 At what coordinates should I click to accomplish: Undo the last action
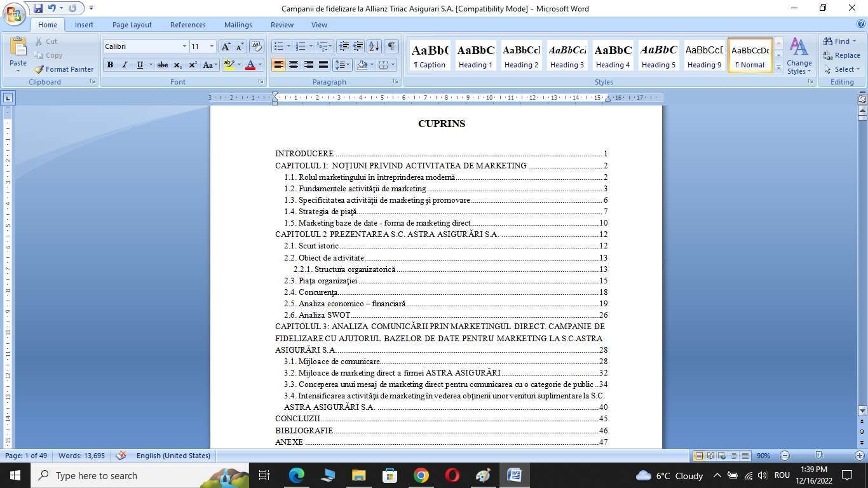tap(51, 8)
